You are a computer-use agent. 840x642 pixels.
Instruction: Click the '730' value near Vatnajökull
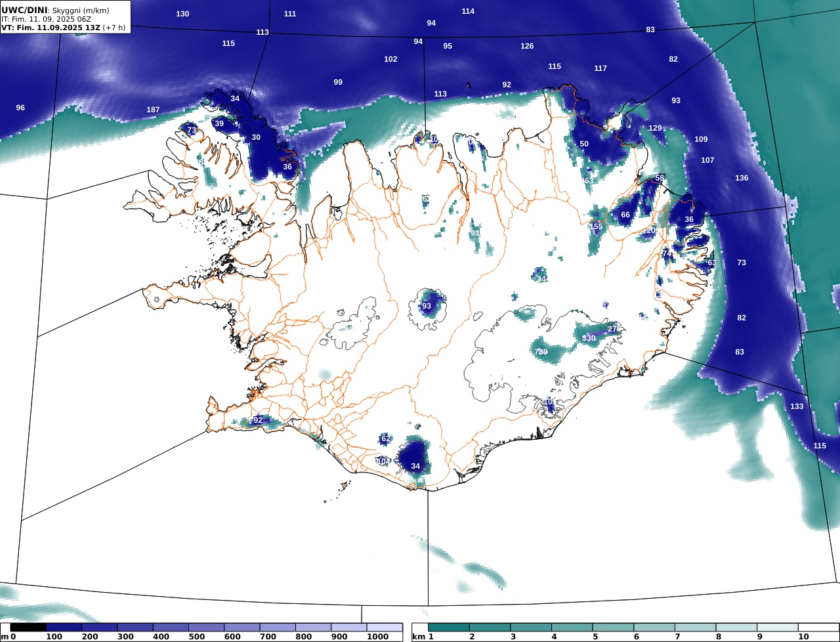click(541, 353)
